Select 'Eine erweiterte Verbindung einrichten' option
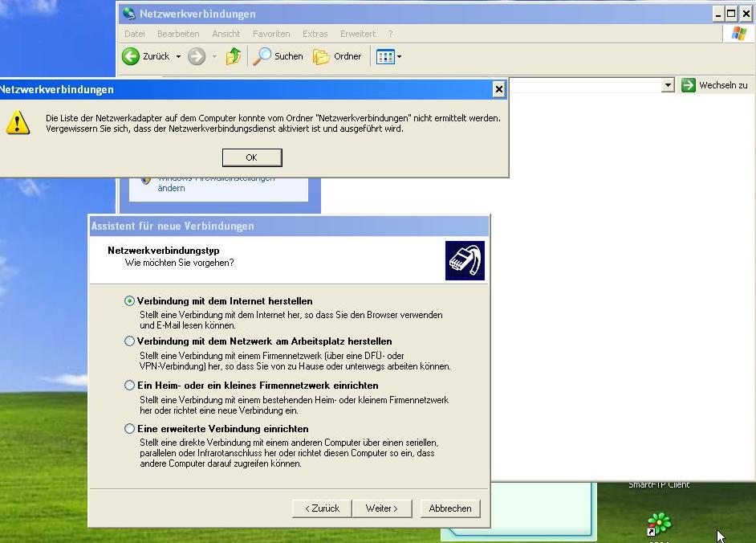This screenshot has width=756, height=543. point(129,429)
